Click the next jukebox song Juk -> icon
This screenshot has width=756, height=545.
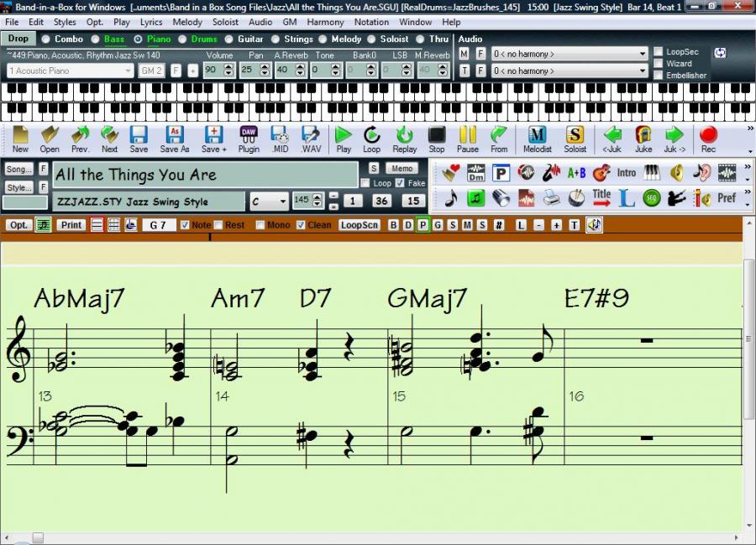pos(675,139)
